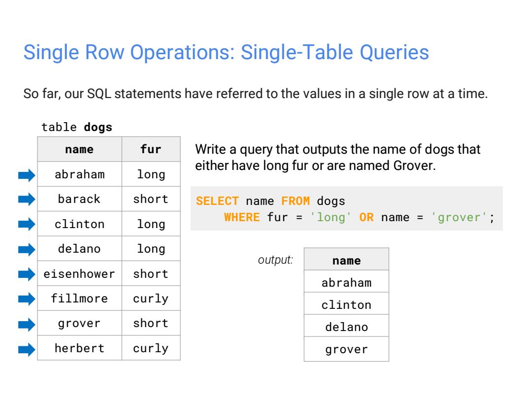The height and width of the screenshot is (399, 532).
Task: Select the curly fur cell for herbert
Action: tap(151, 348)
